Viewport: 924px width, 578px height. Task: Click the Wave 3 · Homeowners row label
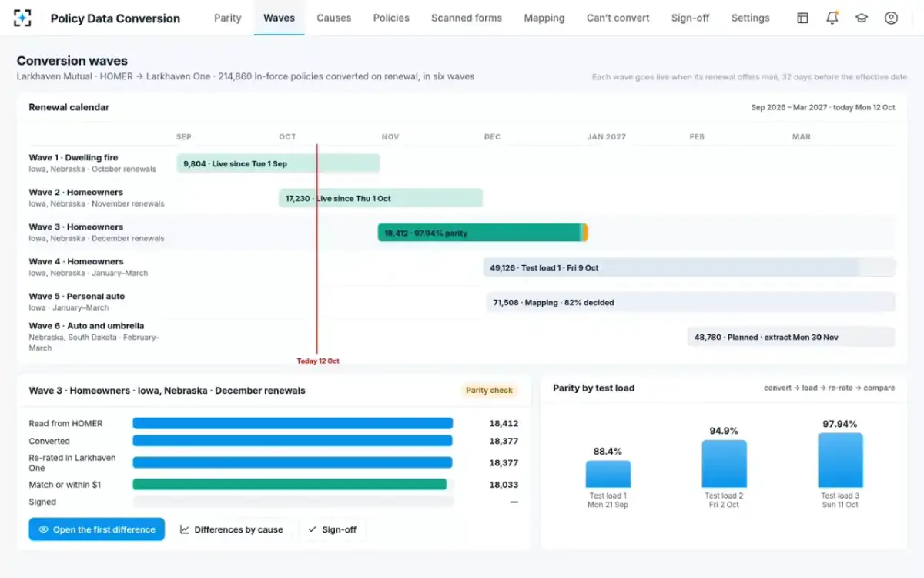click(x=76, y=227)
